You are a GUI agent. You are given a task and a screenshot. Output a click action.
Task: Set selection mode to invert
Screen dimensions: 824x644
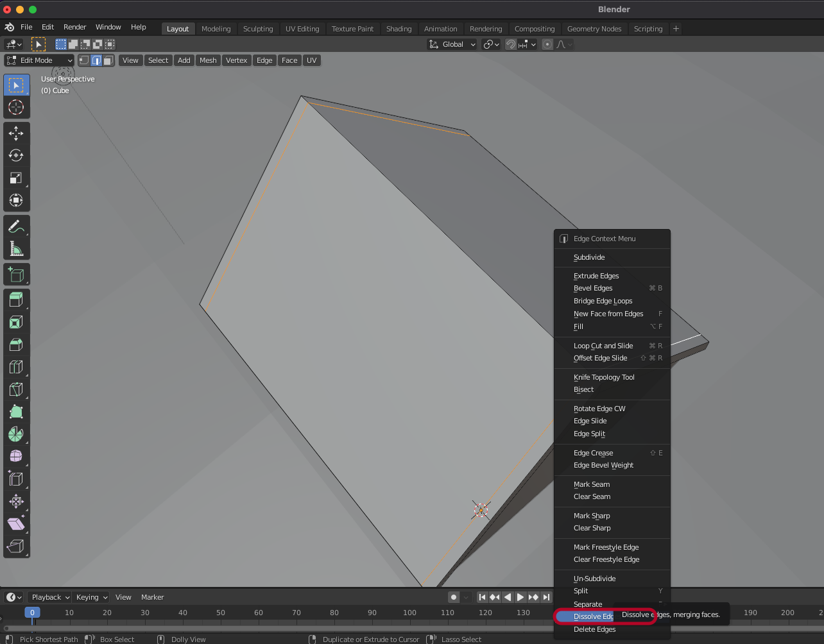98,44
